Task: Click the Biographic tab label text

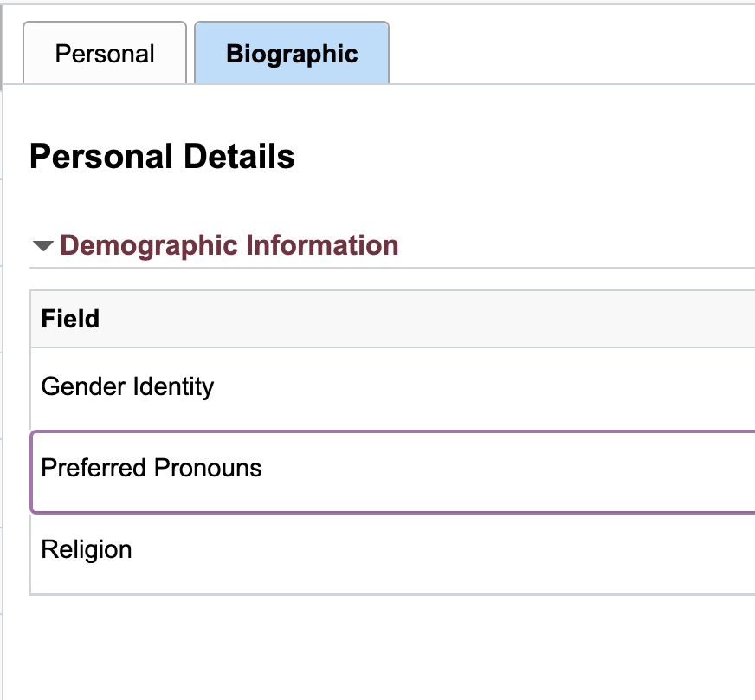Action: pos(291,53)
